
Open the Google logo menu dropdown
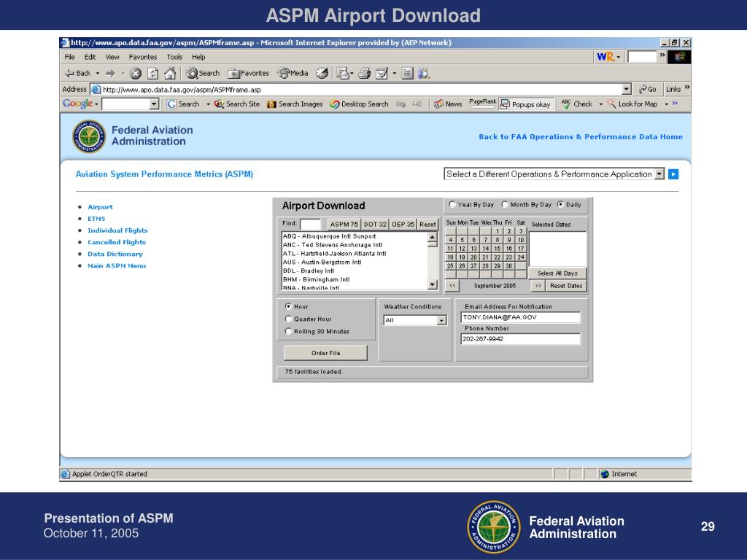96,104
